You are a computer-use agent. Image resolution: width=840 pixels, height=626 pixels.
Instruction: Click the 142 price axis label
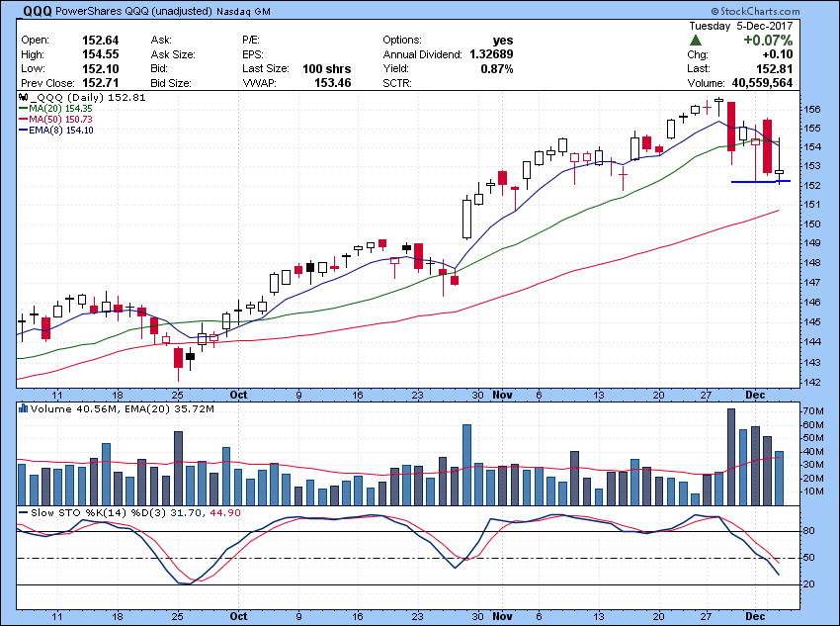tap(811, 382)
